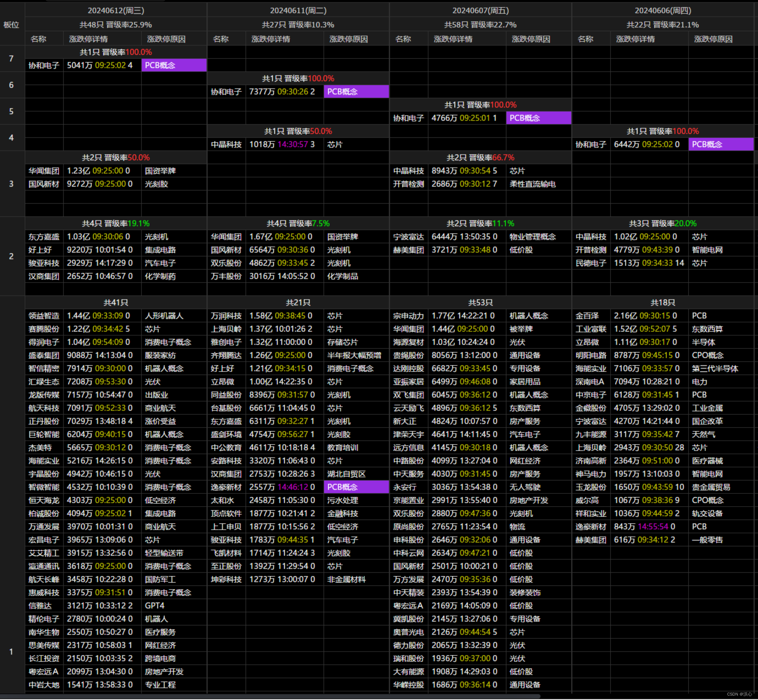The height and width of the screenshot is (700, 758).
Task: Click 涨跌停详情 header under 20240611
Action: click(271, 39)
